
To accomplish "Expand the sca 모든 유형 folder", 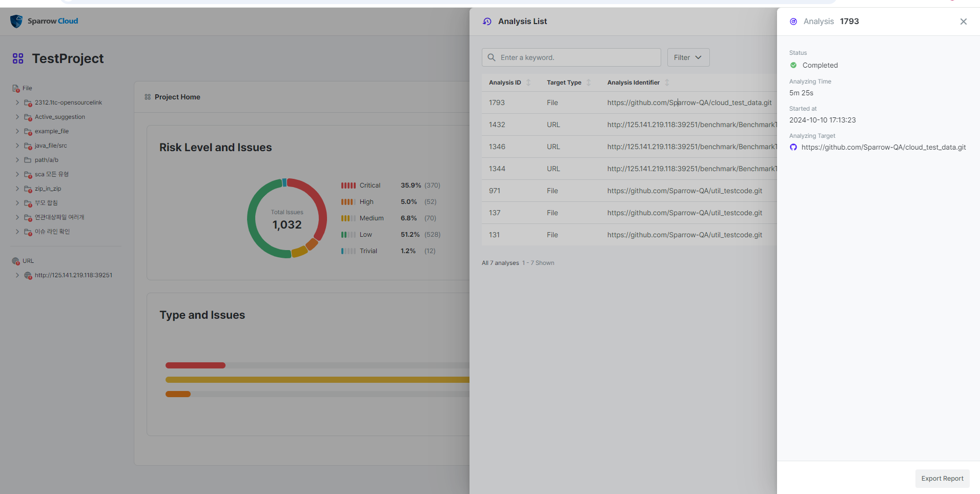I will (x=17, y=174).
